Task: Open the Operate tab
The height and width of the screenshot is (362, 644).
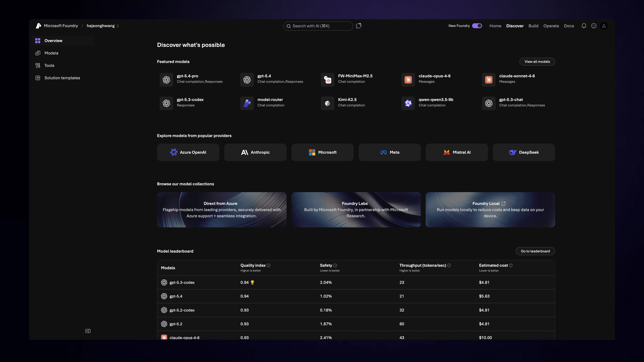Action: pos(551,26)
